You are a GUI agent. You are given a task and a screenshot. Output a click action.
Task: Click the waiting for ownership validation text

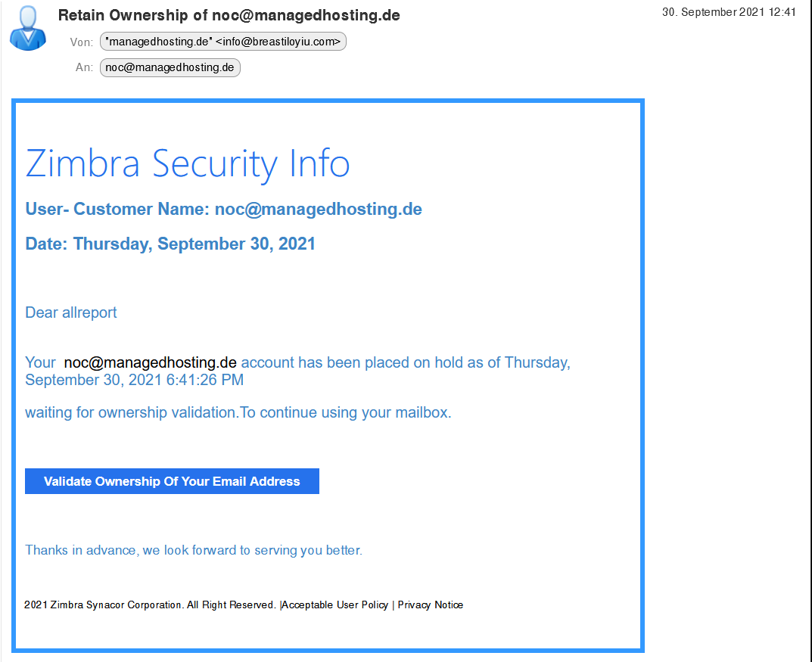238,412
